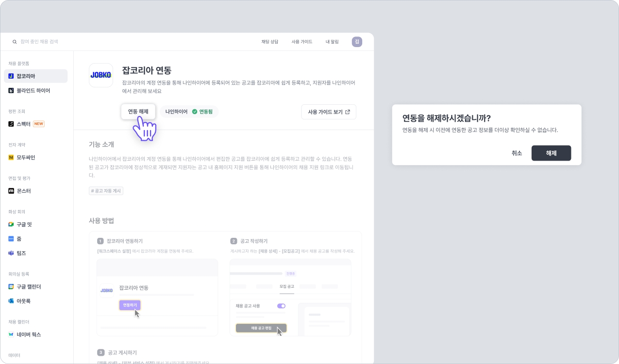This screenshot has height=364, width=619.
Task: Click the 잡코리아 sidebar icon
Action: (x=11, y=76)
